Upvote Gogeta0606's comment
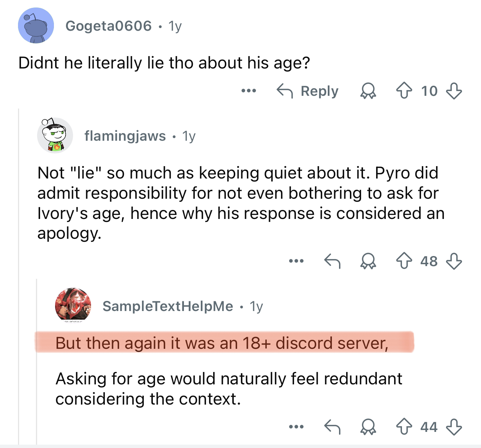481x448 pixels. [x=403, y=91]
